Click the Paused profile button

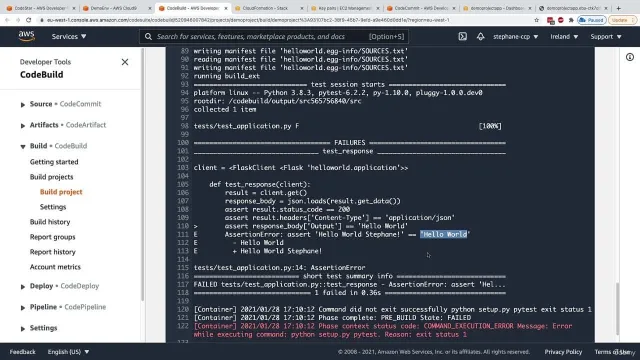pyautogui.click(x=591, y=20)
